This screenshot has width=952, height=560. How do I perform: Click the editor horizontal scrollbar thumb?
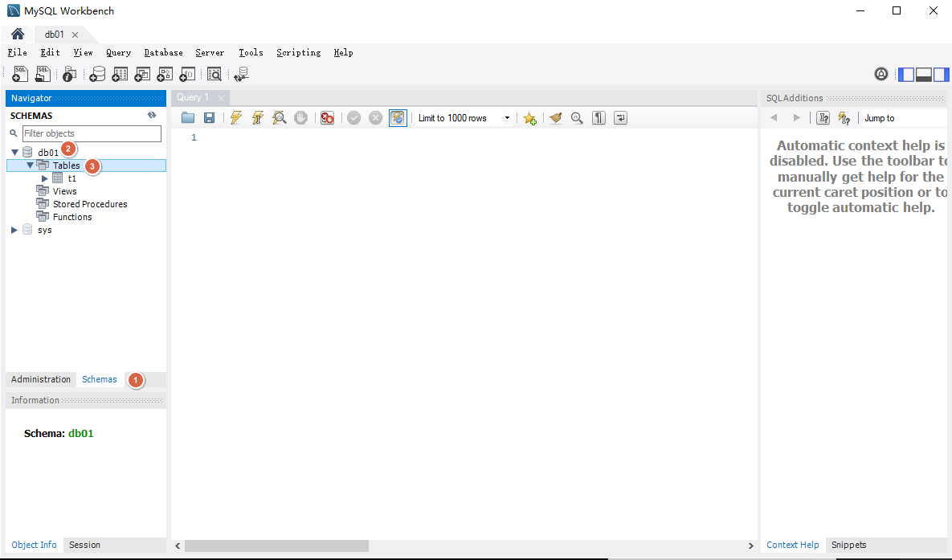click(276, 546)
